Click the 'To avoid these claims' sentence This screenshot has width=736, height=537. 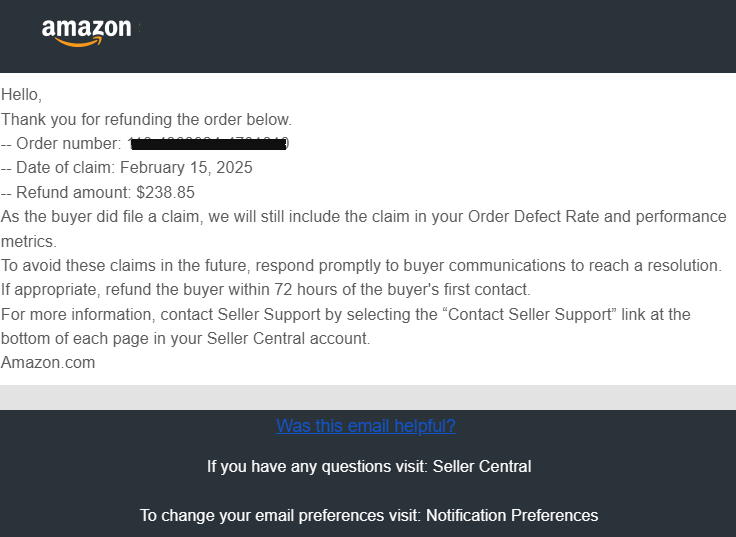coord(361,265)
